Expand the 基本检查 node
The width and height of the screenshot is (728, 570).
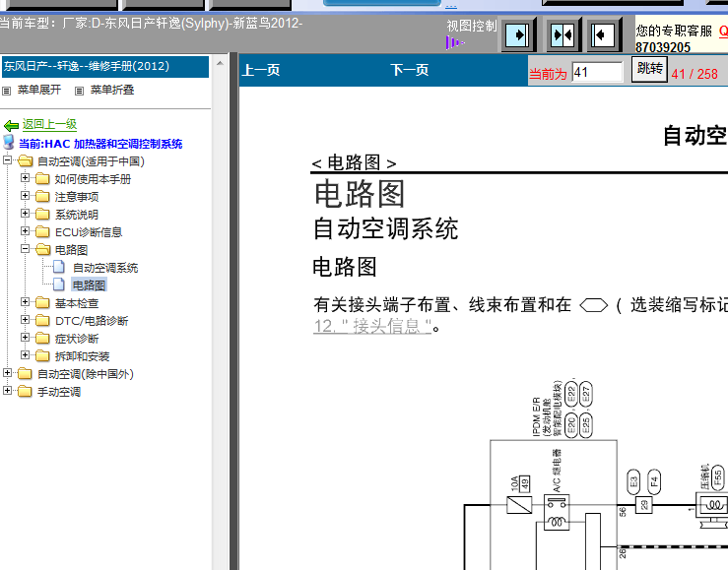click(25, 302)
